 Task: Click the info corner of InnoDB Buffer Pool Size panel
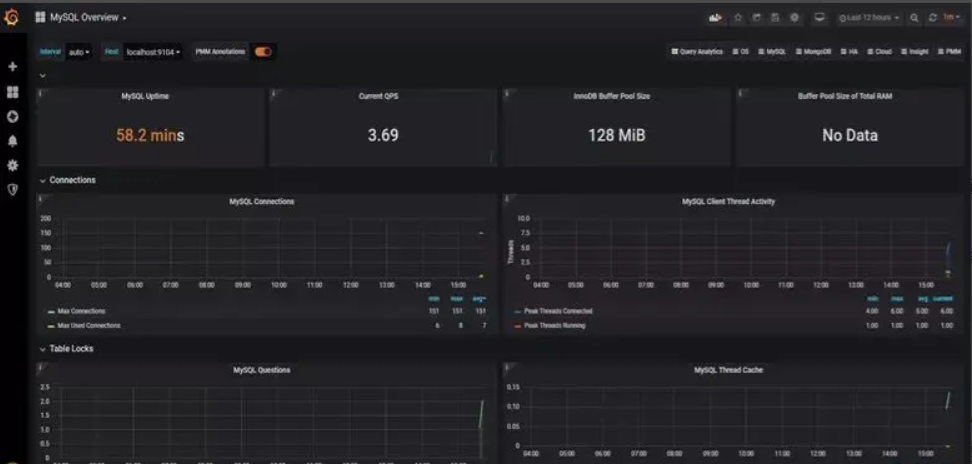(507, 93)
